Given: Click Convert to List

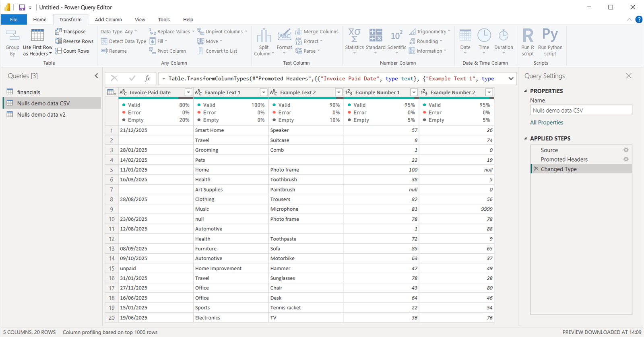Looking at the screenshot, I should coord(218,51).
